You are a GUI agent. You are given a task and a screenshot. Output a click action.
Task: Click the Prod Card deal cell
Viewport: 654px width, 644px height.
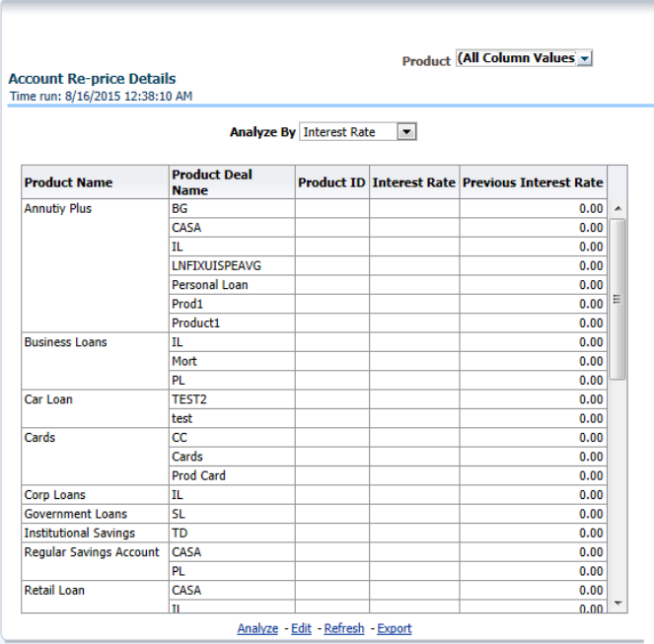click(232, 475)
